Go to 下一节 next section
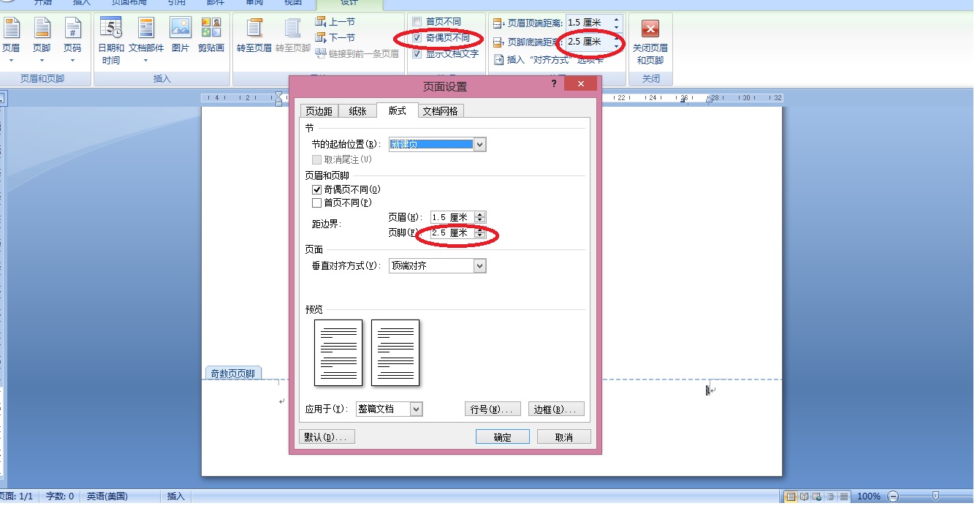 [x=335, y=38]
